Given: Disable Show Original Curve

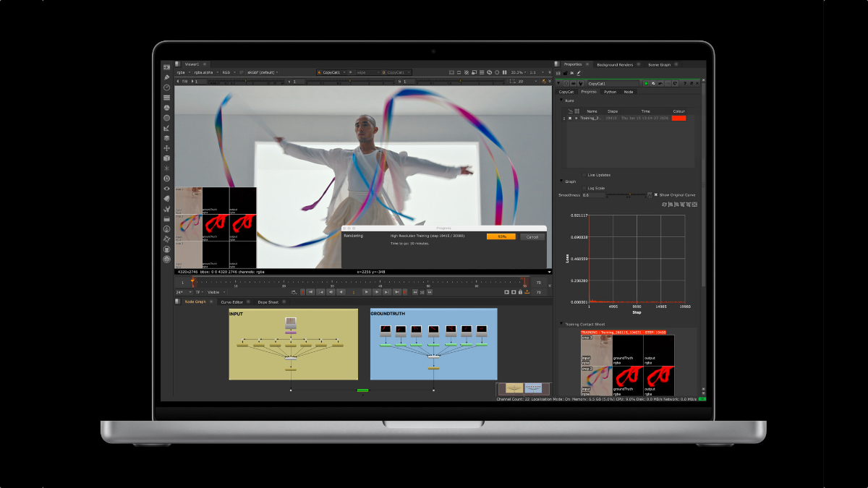Looking at the screenshot, I should 655,194.
